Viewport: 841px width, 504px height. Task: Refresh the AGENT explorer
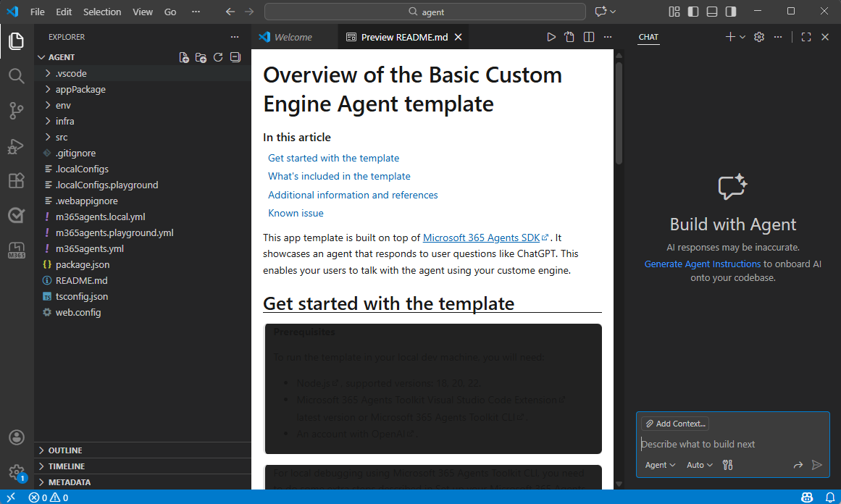pos(218,57)
